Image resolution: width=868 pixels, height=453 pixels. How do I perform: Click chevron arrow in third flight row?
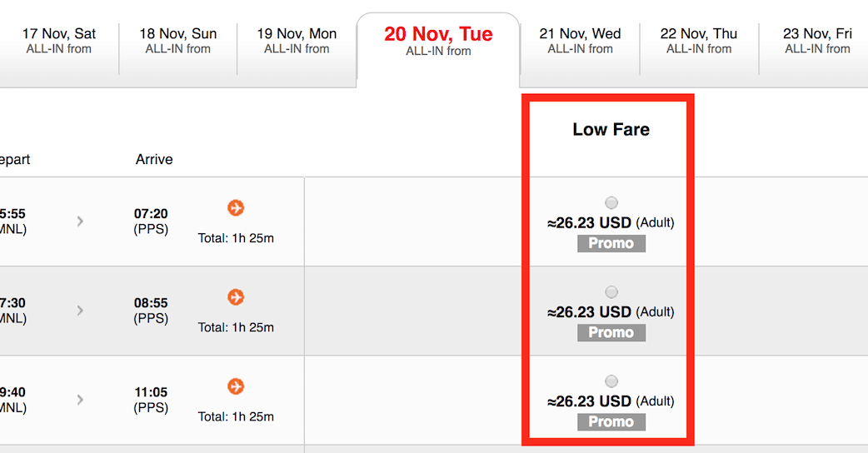(80, 399)
